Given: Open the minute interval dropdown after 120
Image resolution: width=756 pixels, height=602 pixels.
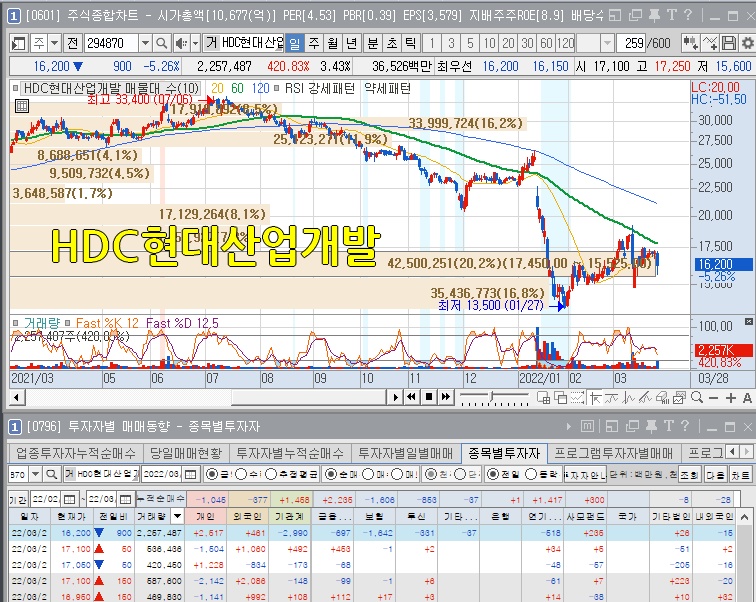Looking at the screenshot, I should tap(608, 43).
